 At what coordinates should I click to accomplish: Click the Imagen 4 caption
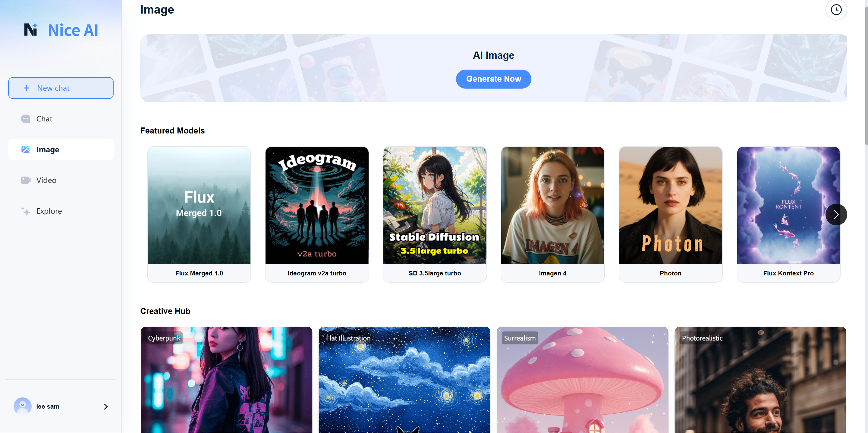point(553,273)
